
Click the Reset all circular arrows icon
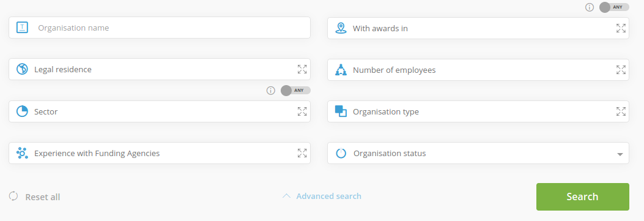(13, 197)
